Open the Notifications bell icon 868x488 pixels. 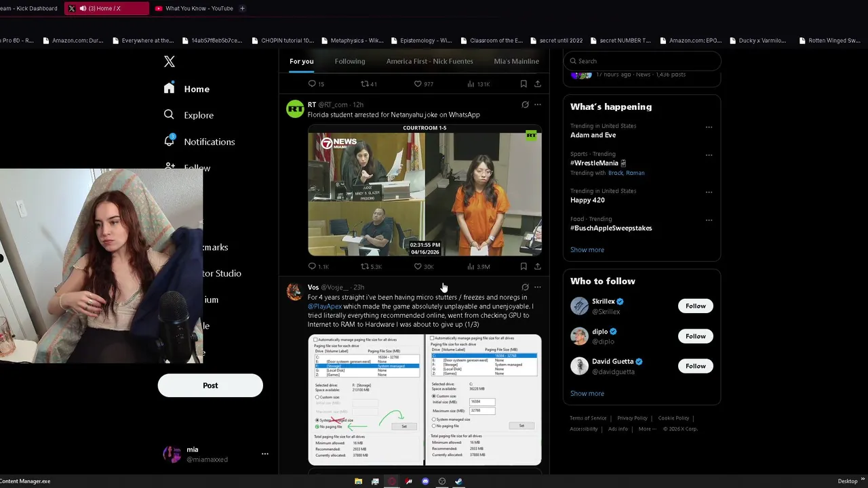169,140
